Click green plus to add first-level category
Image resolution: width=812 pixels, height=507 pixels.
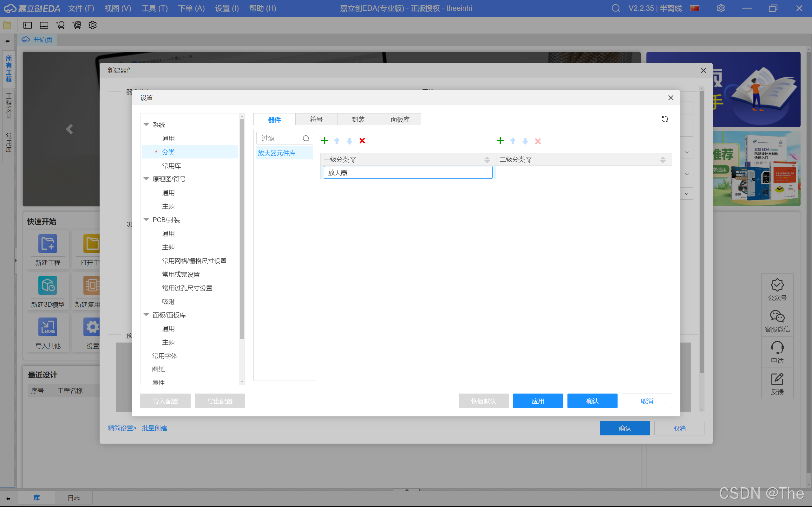click(x=324, y=141)
